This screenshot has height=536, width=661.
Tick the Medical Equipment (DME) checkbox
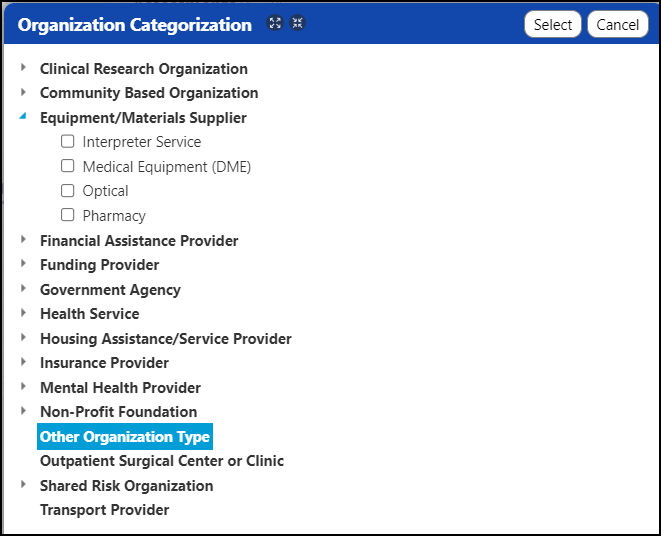67,166
